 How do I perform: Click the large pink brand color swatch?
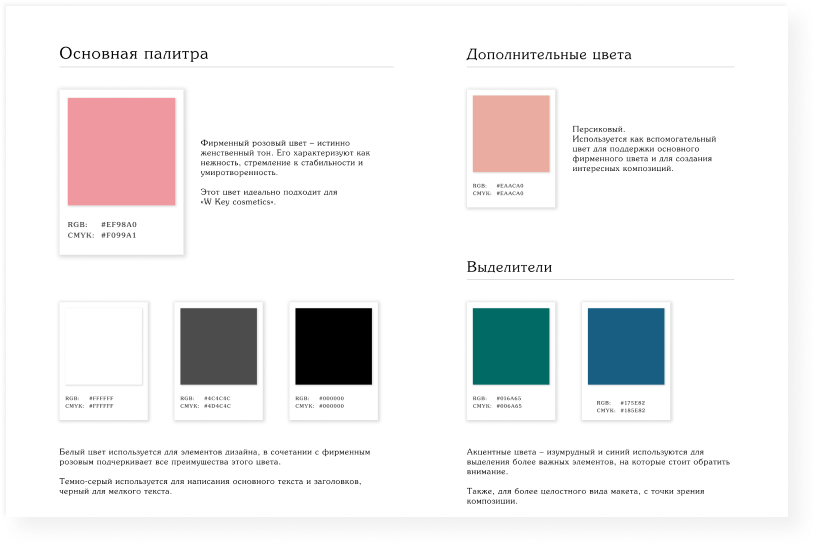pos(121,152)
